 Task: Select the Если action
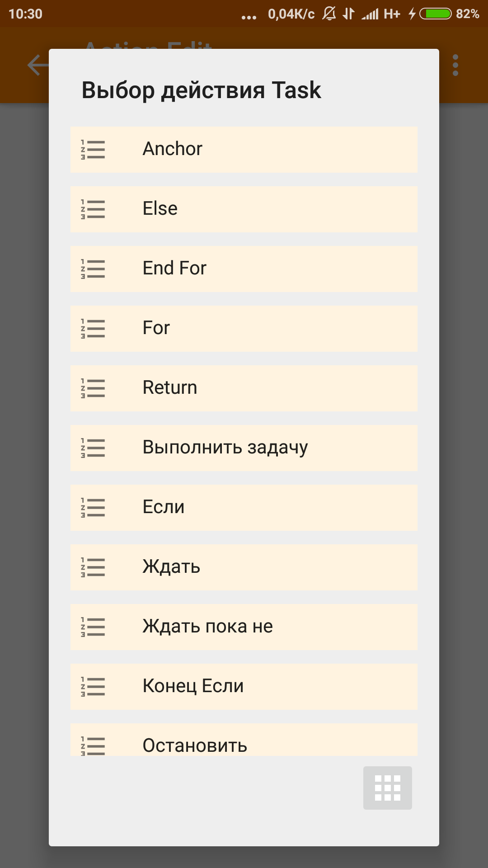(x=244, y=508)
